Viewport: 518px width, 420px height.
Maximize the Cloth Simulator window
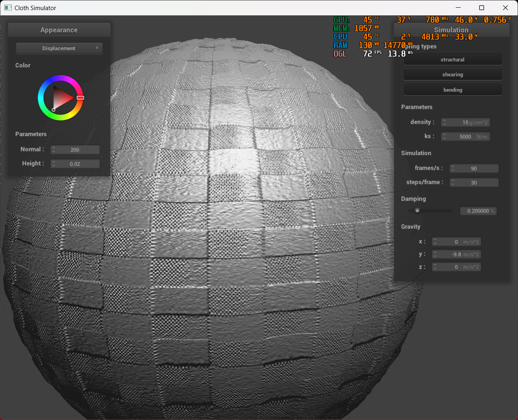tap(482, 8)
